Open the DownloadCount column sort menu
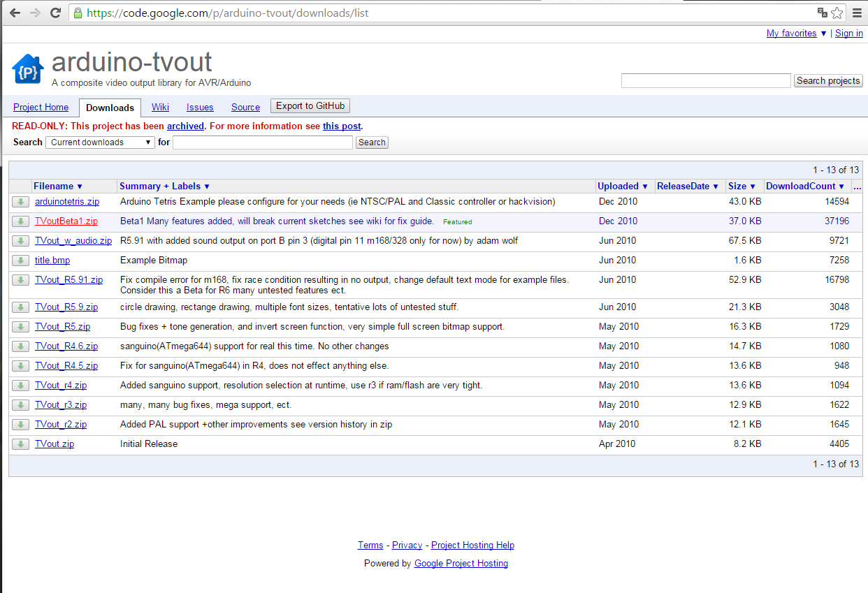The image size is (868, 593). pos(805,186)
